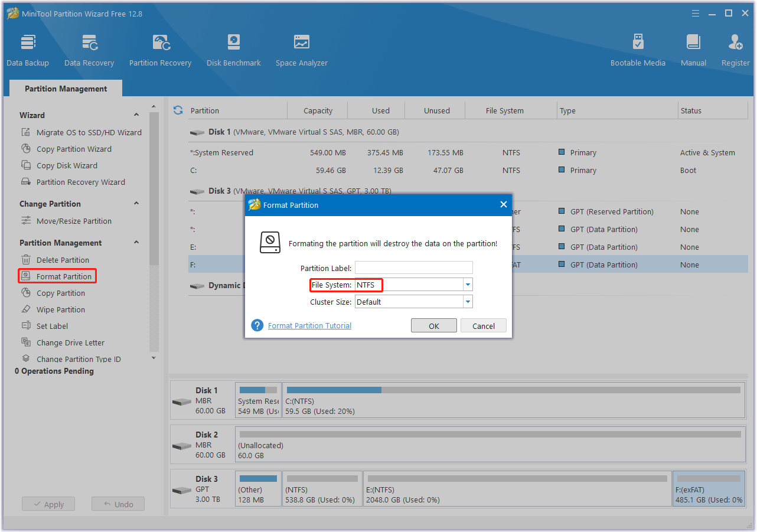
Task: Open Space Analyzer tool
Action: click(x=302, y=50)
